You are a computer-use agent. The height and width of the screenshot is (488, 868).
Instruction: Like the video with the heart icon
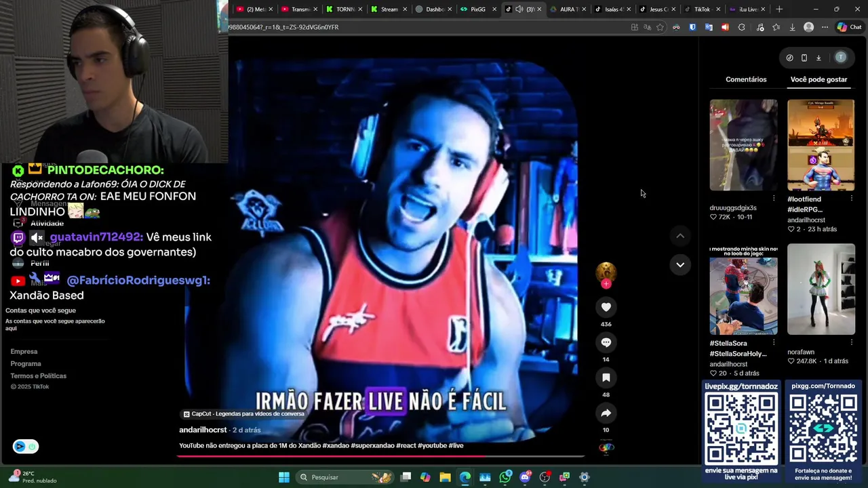click(606, 307)
